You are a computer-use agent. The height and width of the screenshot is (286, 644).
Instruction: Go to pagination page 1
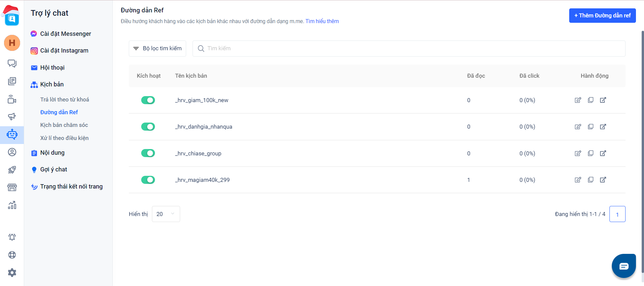(618, 214)
